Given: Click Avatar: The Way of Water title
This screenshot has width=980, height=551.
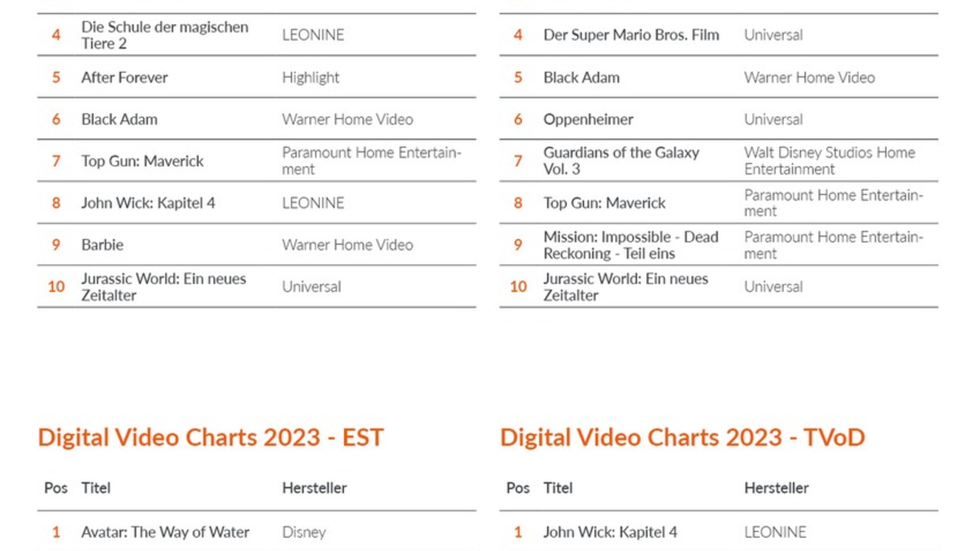Looking at the screenshot, I should (165, 532).
